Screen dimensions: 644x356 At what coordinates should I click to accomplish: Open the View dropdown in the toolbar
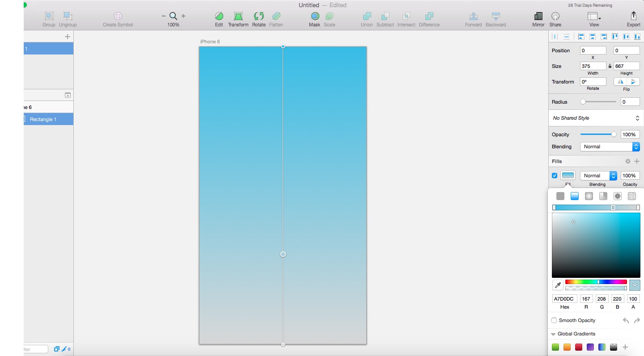pos(594,17)
